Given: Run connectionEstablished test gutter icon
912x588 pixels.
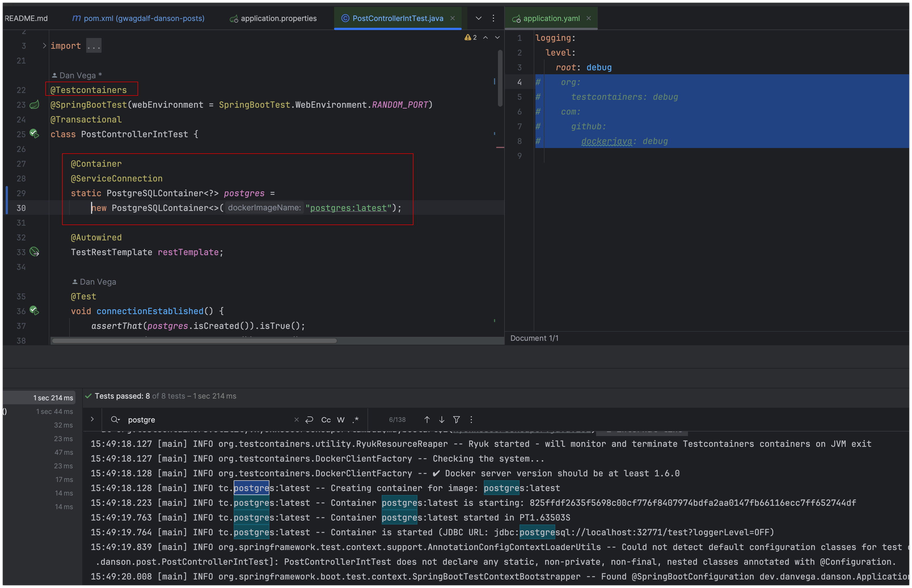Looking at the screenshot, I should [x=34, y=311].
